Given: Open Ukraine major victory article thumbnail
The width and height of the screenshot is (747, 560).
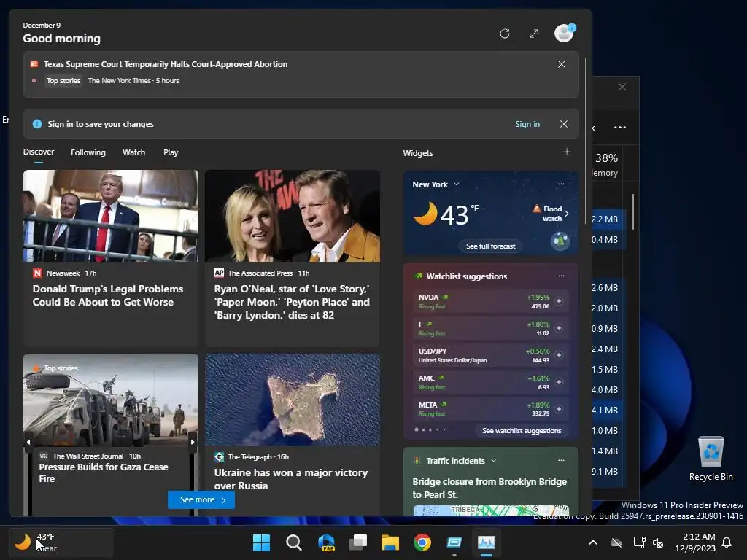Looking at the screenshot, I should 293,400.
